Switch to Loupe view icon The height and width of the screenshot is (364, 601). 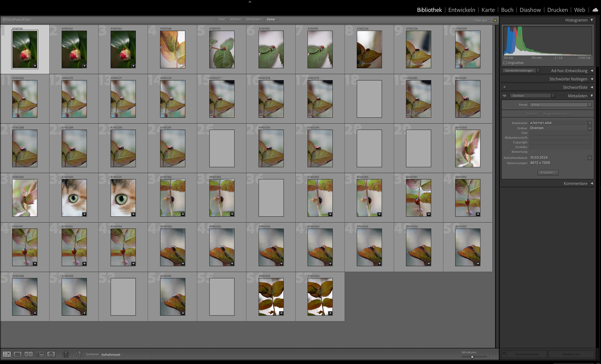(18, 354)
